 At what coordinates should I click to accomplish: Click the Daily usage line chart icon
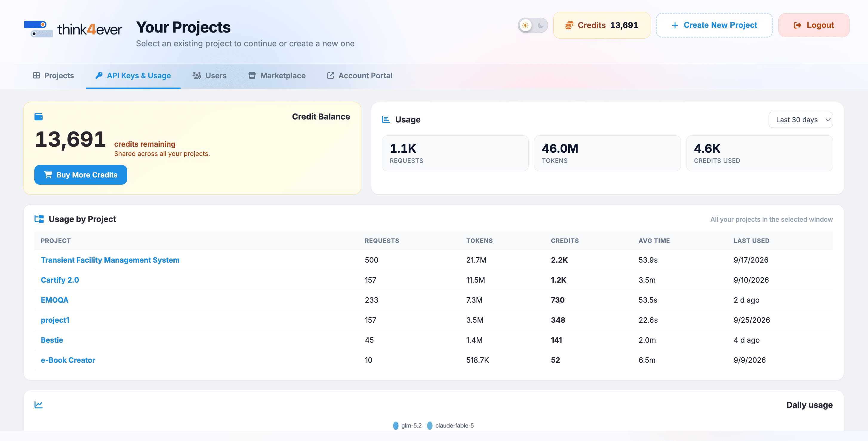[39, 405]
